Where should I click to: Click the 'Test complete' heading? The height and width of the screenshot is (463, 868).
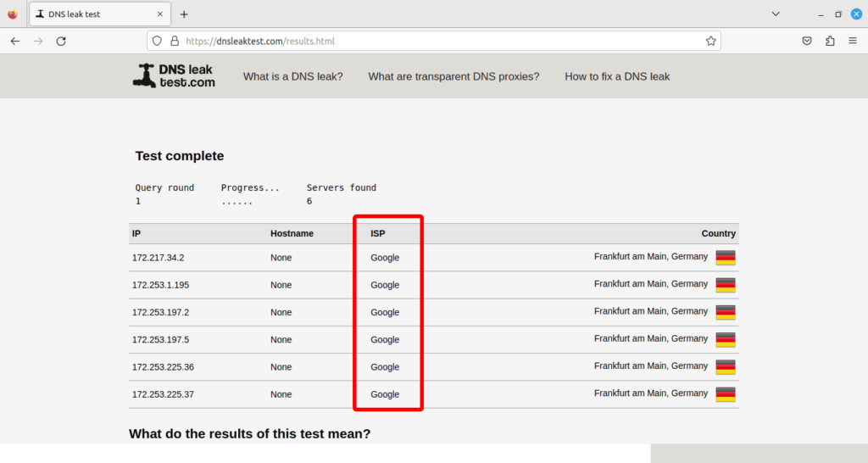(x=180, y=156)
